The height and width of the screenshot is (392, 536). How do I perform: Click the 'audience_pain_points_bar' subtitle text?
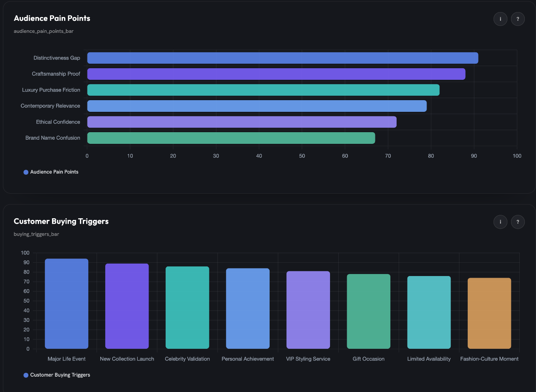[x=44, y=31]
